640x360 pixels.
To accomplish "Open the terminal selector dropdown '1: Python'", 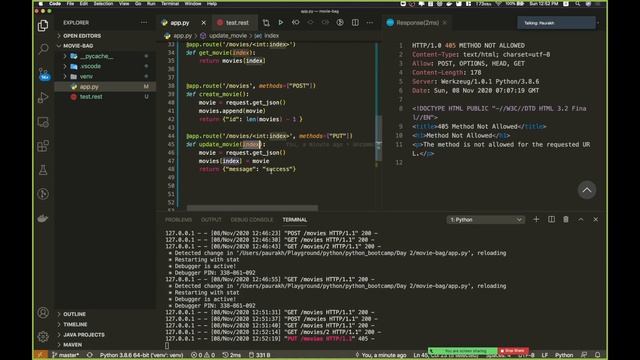I will (x=485, y=220).
